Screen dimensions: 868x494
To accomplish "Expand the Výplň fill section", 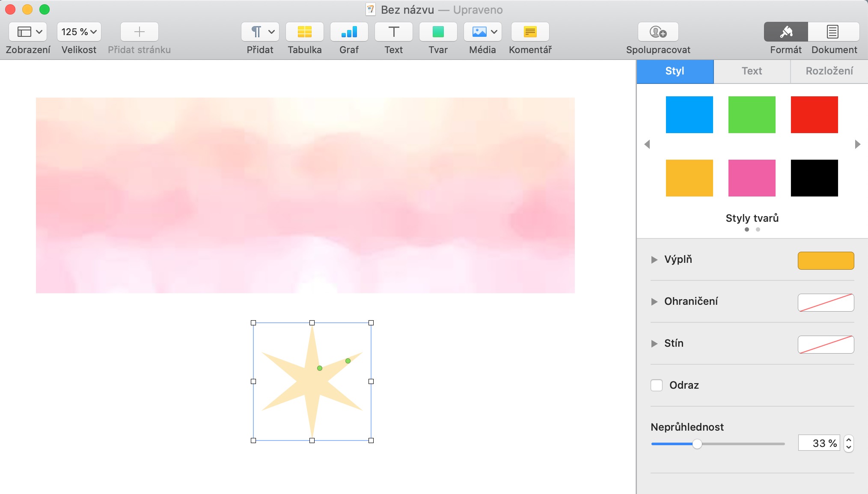I will [x=654, y=260].
